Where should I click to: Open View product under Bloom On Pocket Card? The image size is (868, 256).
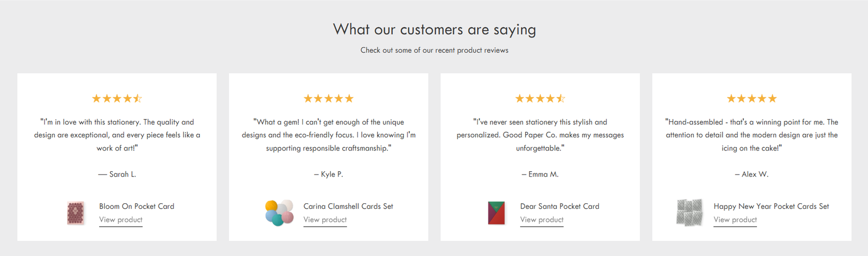click(x=121, y=220)
